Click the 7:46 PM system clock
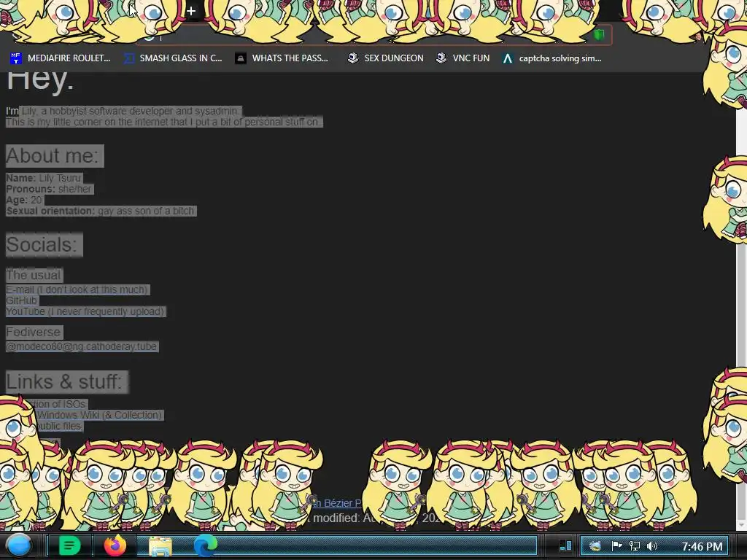The image size is (747, 560). (702, 546)
